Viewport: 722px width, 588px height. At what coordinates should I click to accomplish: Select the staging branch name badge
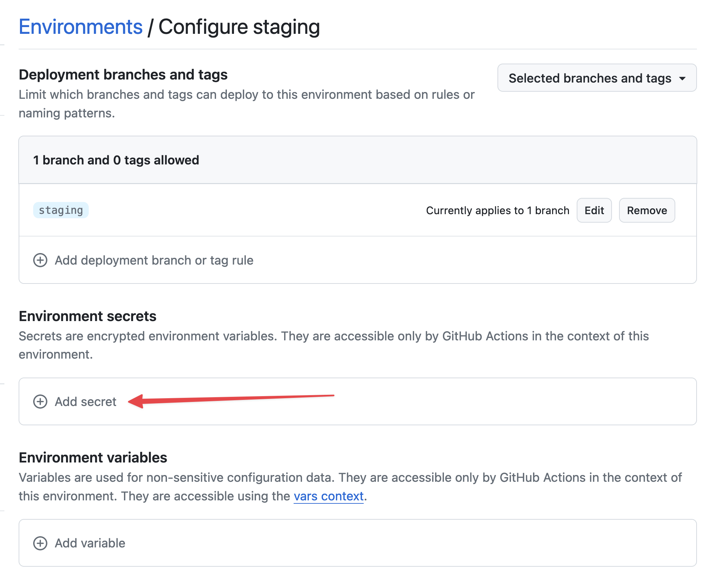tap(61, 210)
